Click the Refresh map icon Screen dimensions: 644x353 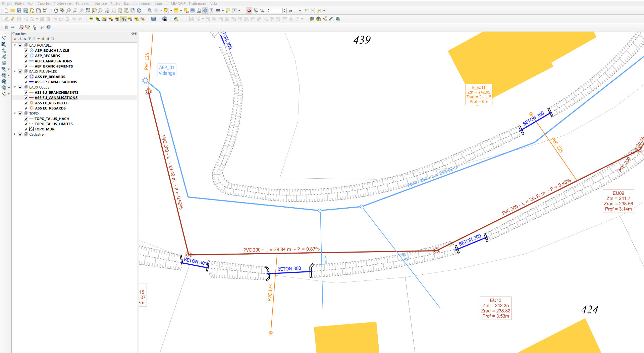(x=139, y=11)
